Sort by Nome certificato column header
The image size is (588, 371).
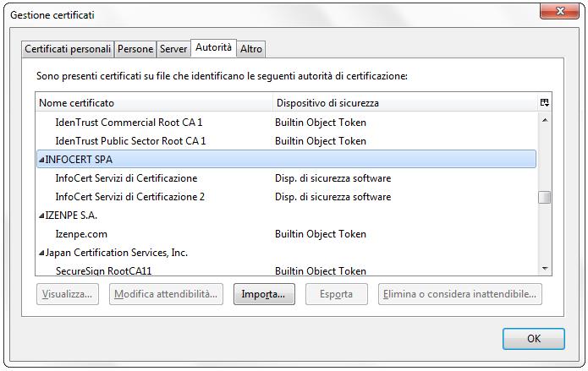(x=153, y=103)
